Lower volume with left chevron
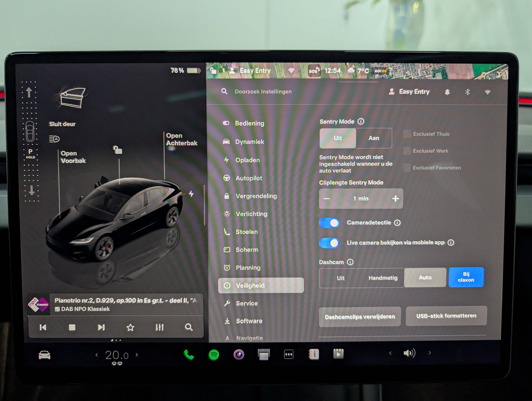This screenshot has width=532, height=401. pyautogui.click(x=390, y=353)
